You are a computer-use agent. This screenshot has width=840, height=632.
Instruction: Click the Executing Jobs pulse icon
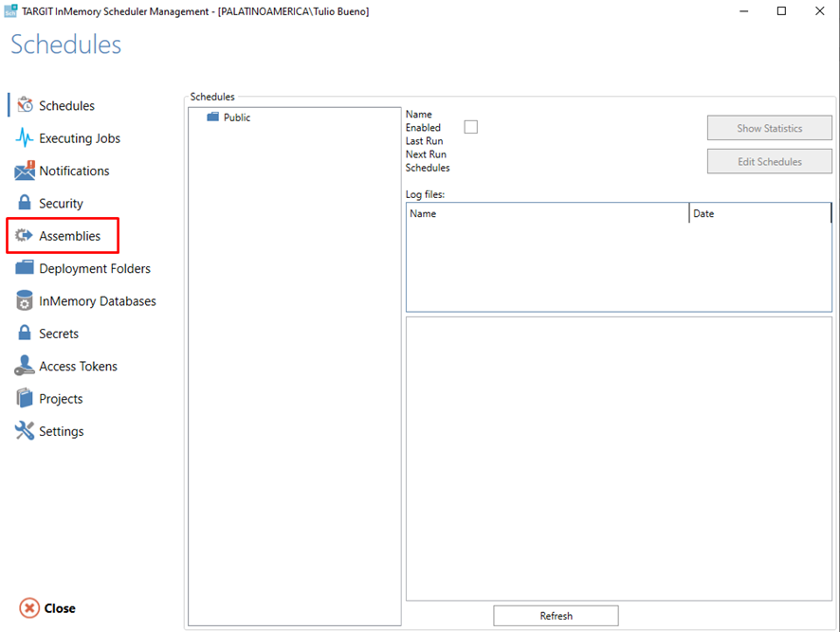24,137
